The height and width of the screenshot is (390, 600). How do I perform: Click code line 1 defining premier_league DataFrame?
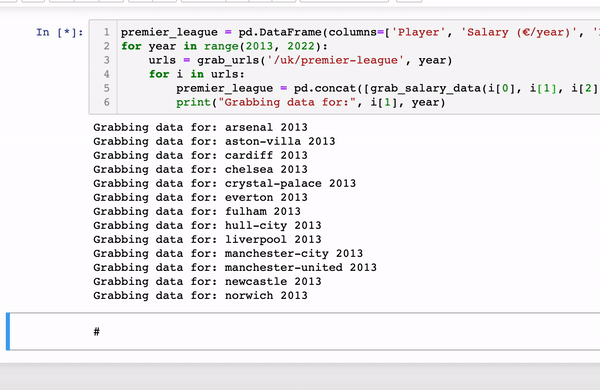pos(360,32)
